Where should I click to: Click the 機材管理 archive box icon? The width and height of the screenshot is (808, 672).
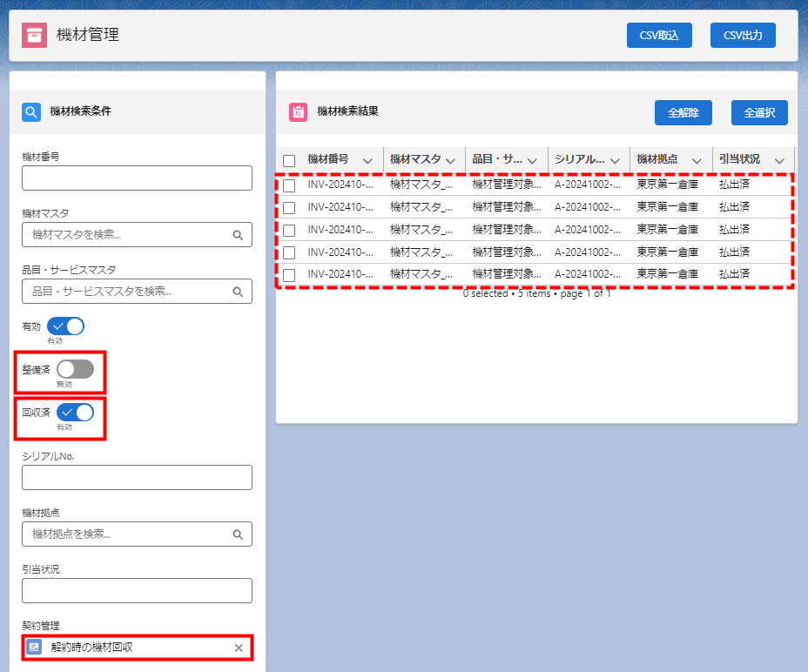point(34,35)
